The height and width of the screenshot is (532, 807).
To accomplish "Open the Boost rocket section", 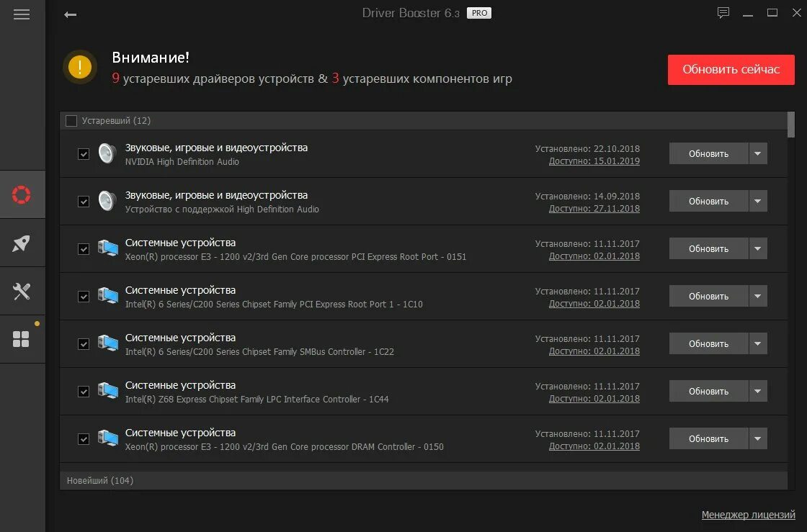I will point(22,243).
